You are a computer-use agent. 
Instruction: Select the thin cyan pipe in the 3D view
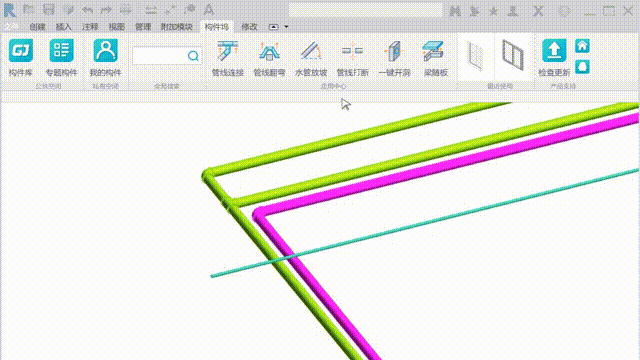[424, 222]
